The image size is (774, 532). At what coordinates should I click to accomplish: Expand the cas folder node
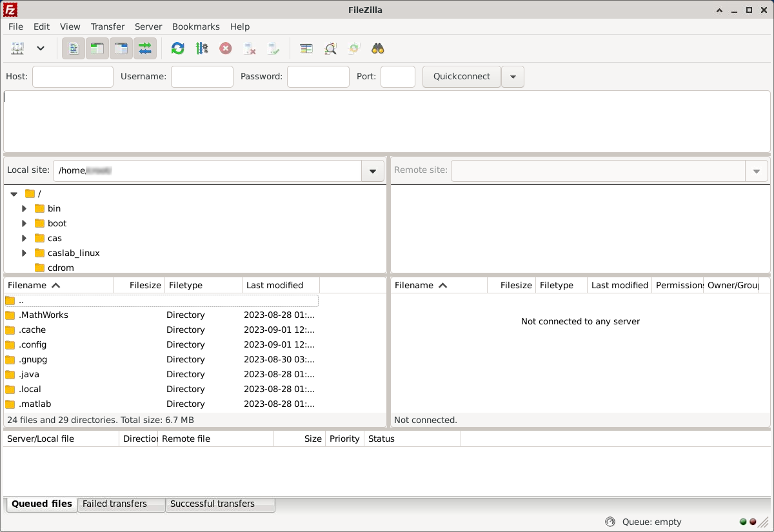(x=25, y=238)
